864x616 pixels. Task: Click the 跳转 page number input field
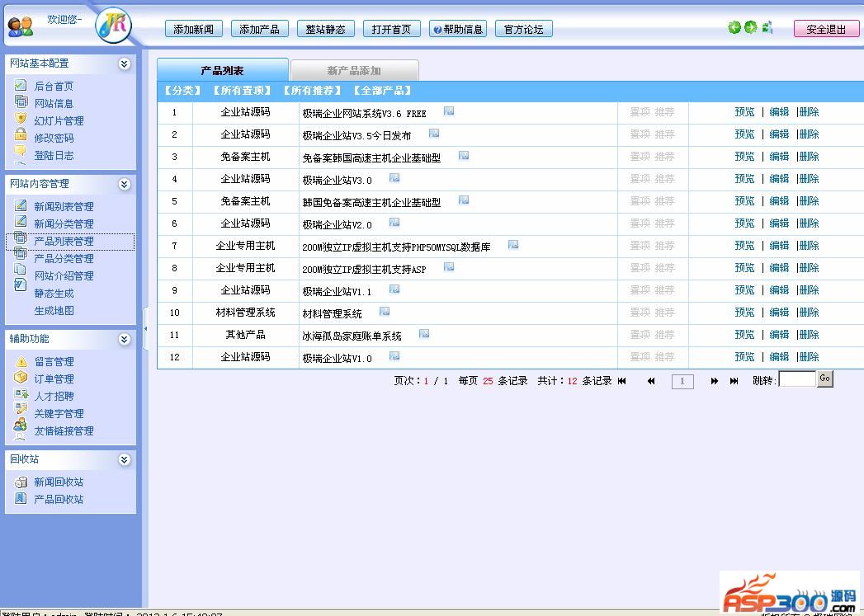coord(796,379)
